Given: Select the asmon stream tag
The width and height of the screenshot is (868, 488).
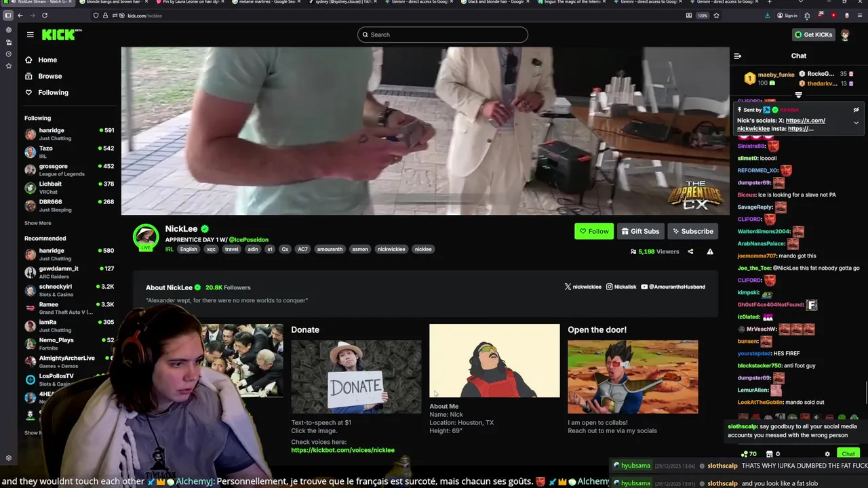Looking at the screenshot, I should pyautogui.click(x=360, y=249).
